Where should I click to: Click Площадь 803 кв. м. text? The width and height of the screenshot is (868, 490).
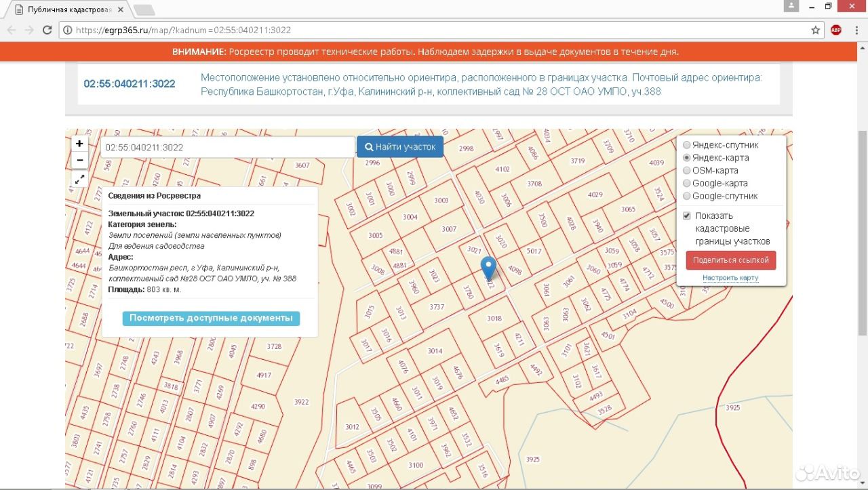tap(145, 289)
